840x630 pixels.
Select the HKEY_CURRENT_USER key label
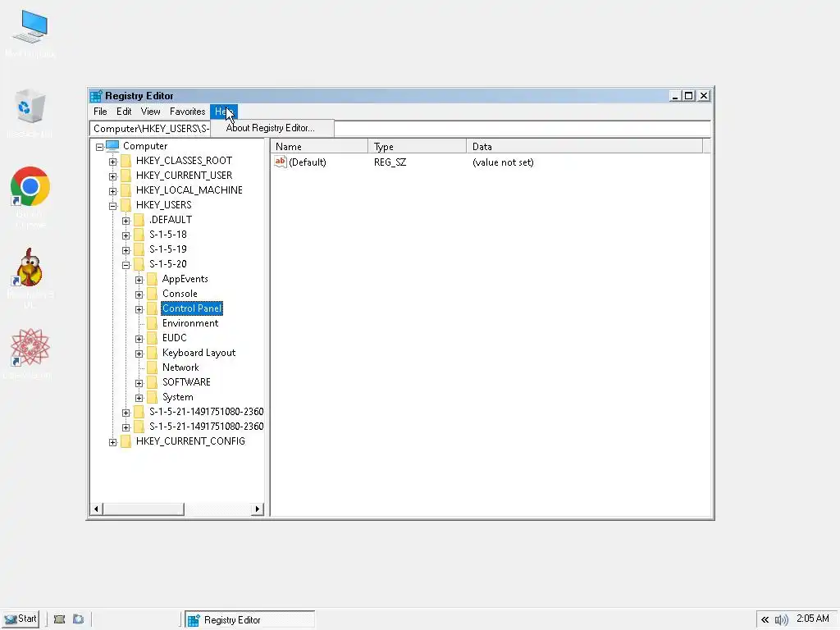coord(185,176)
